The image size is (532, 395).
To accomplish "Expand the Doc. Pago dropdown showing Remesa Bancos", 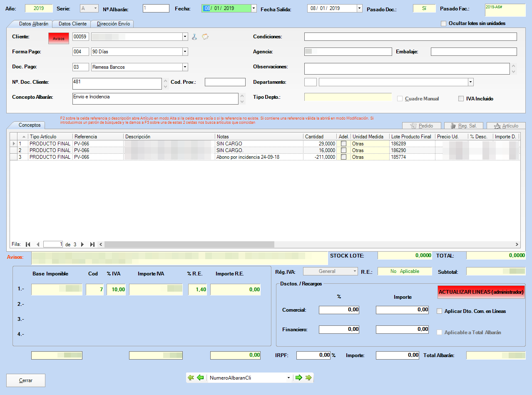I will click(185, 67).
